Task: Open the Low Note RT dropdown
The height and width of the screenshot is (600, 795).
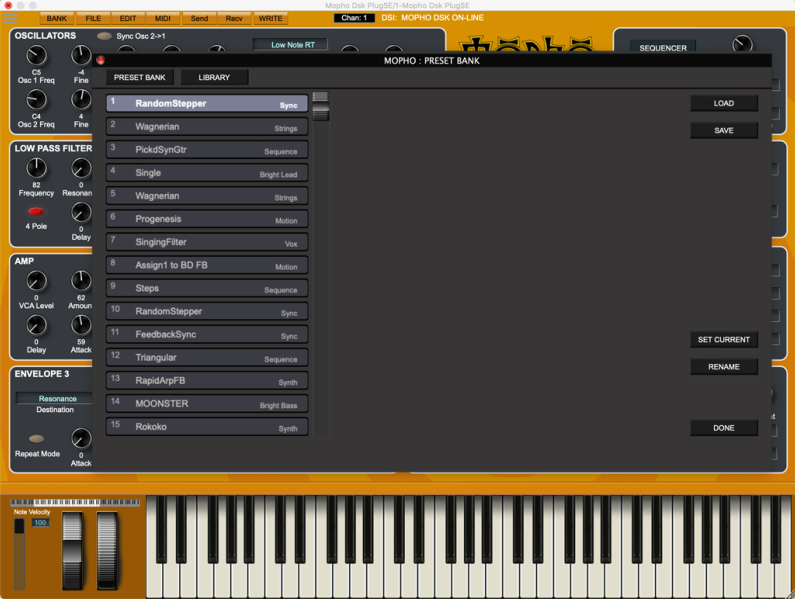Action: point(290,44)
